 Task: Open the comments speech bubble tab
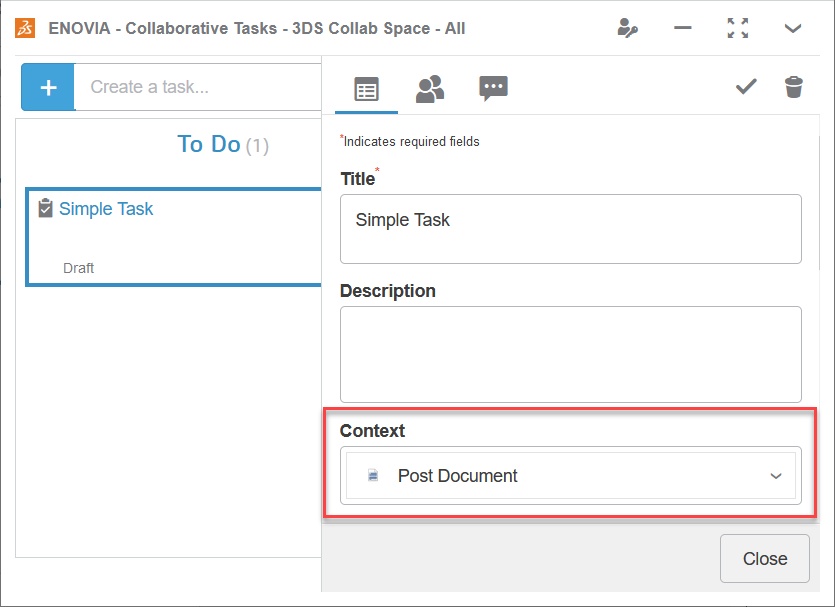click(493, 88)
